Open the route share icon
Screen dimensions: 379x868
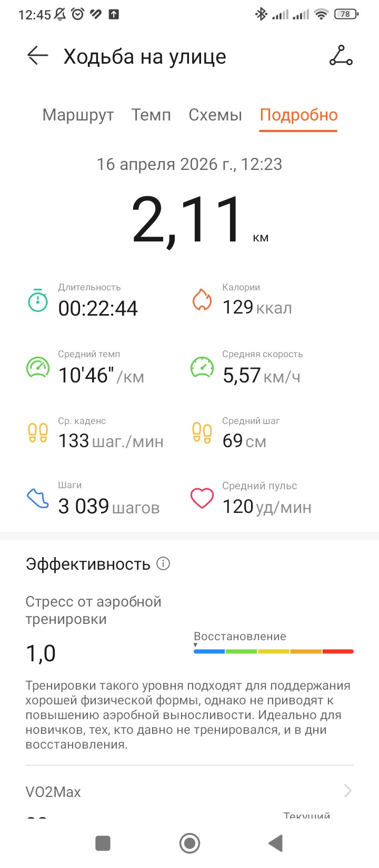(x=341, y=56)
